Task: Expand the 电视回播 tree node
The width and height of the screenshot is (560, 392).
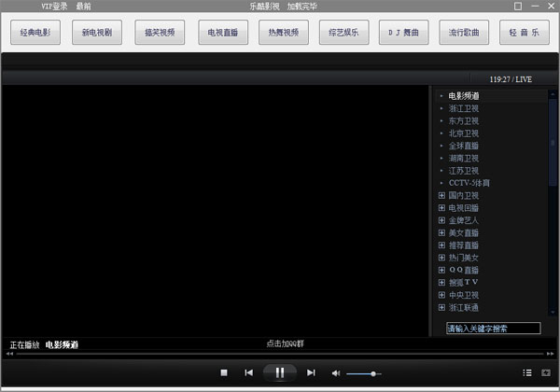Action: [441, 207]
